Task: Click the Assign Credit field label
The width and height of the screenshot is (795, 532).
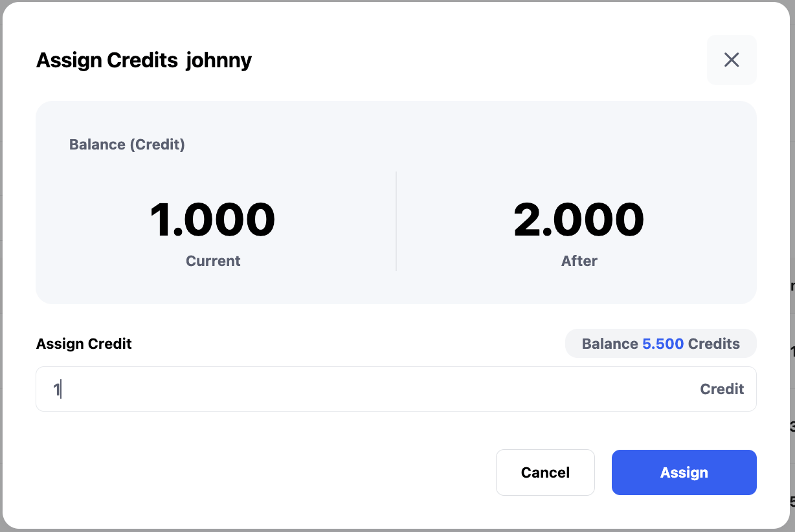Action: (84, 344)
